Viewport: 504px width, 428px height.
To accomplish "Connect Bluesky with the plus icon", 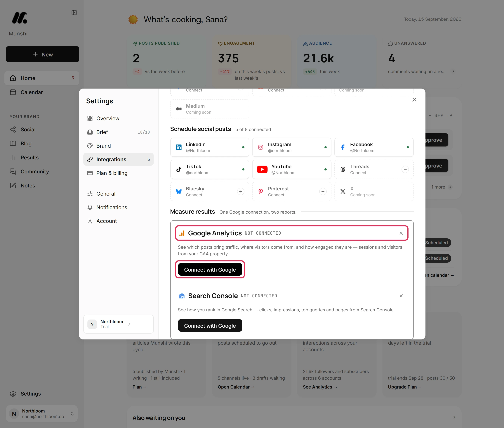I will [241, 191].
